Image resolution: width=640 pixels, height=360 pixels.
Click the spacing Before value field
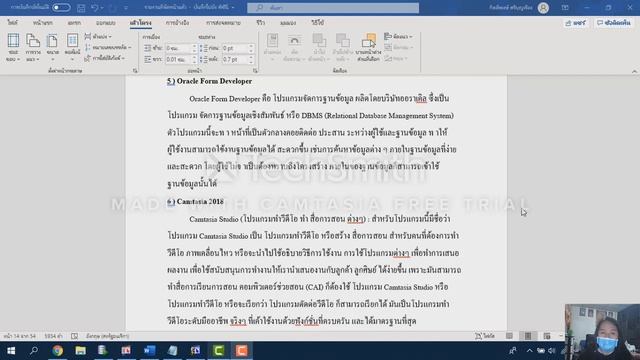click(x=235, y=48)
